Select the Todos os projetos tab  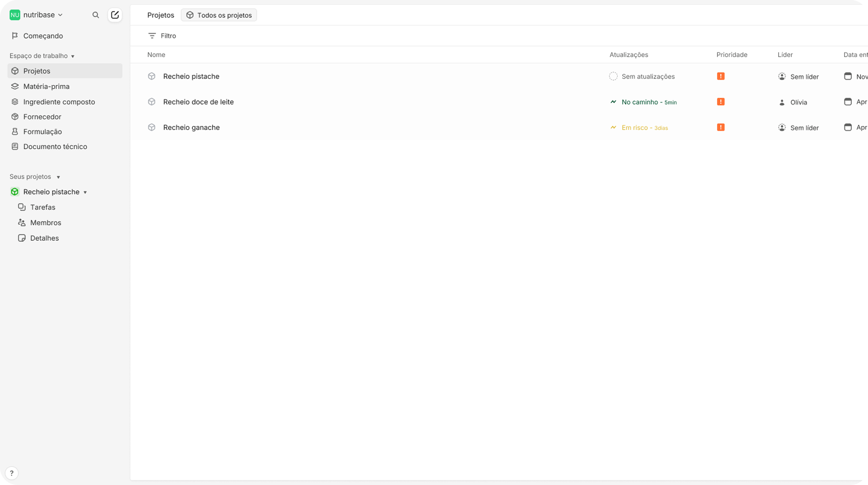[219, 15]
